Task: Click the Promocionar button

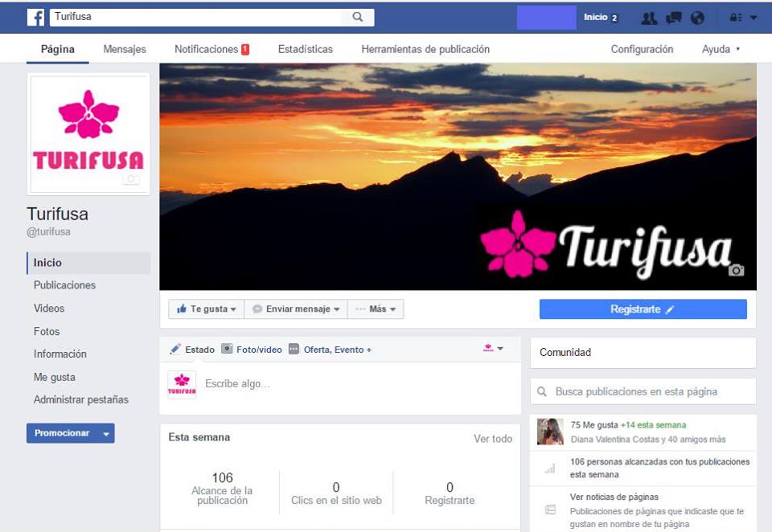Action: point(62,433)
